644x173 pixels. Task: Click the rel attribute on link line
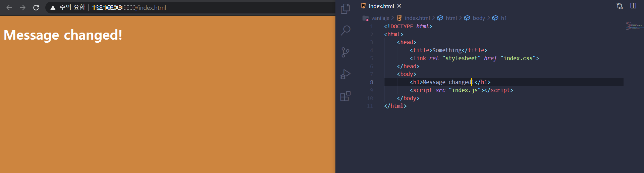(x=434, y=58)
